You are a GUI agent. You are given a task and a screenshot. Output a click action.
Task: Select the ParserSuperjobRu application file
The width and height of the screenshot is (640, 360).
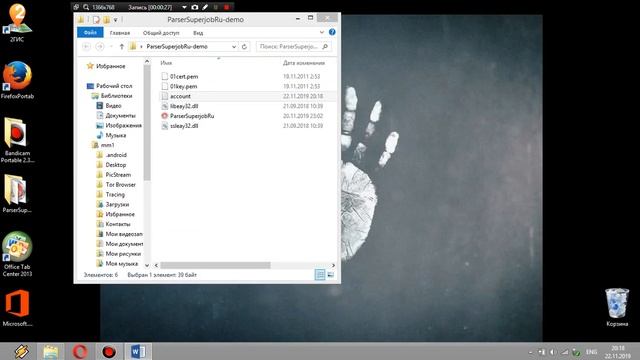192,116
